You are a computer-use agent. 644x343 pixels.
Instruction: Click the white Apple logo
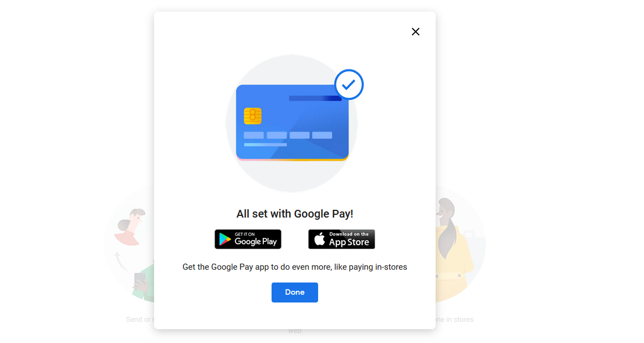pyautogui.click(x=320, y=239)
